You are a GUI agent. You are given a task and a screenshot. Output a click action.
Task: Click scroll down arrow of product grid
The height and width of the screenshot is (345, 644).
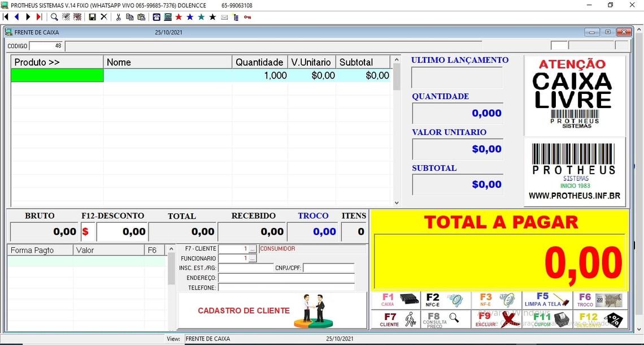pyautogui.click(x=397, y=202)
